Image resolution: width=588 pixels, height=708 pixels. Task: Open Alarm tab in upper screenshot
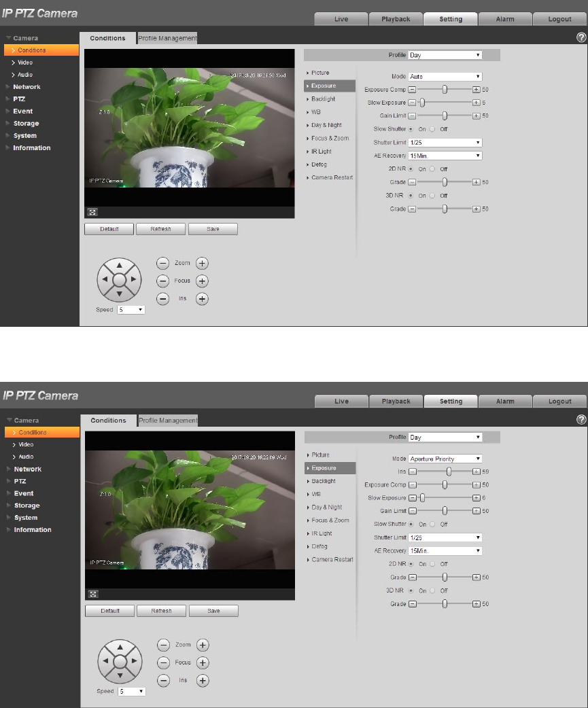pos(505,19)
